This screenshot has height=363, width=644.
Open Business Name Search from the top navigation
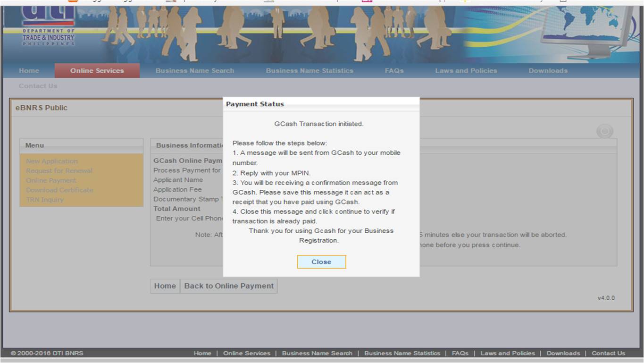click(x=195, y=70)
